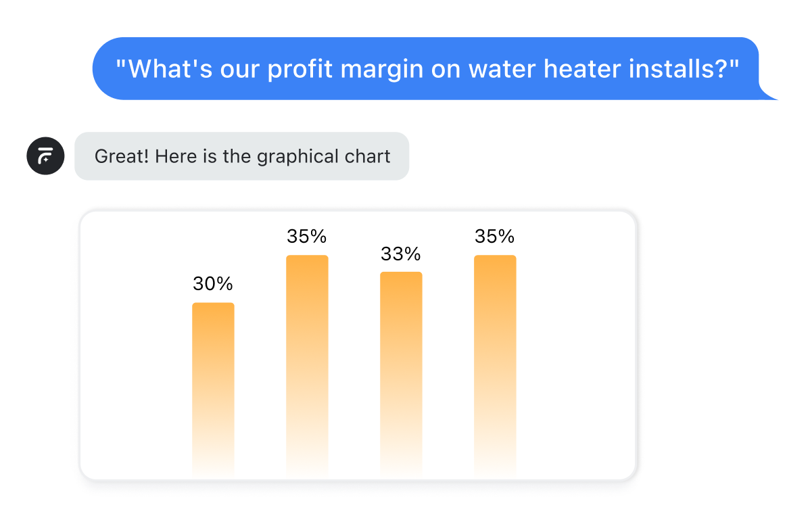The image size is (812, 520).
Task: Click the assistant avatar icon
Action: pyautogui.click(x=45, y=156)
